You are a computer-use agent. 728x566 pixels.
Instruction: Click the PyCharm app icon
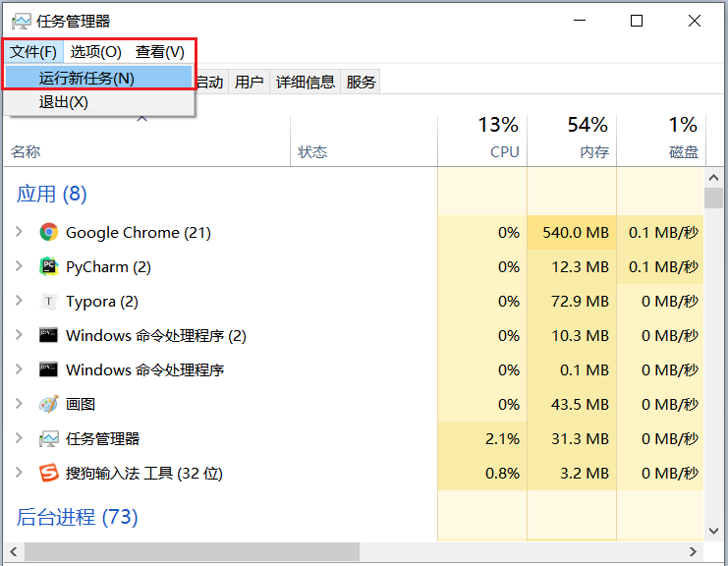(x=49, y=266)
